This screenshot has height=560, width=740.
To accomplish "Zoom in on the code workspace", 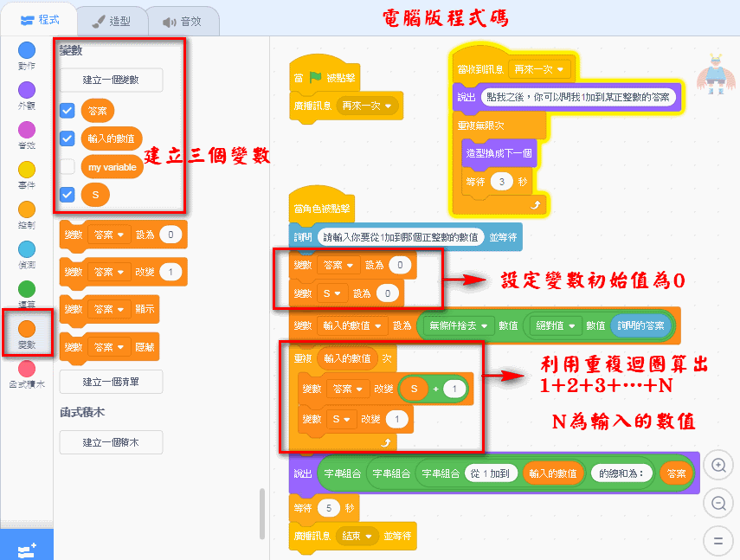I will [x=717, y=465].
